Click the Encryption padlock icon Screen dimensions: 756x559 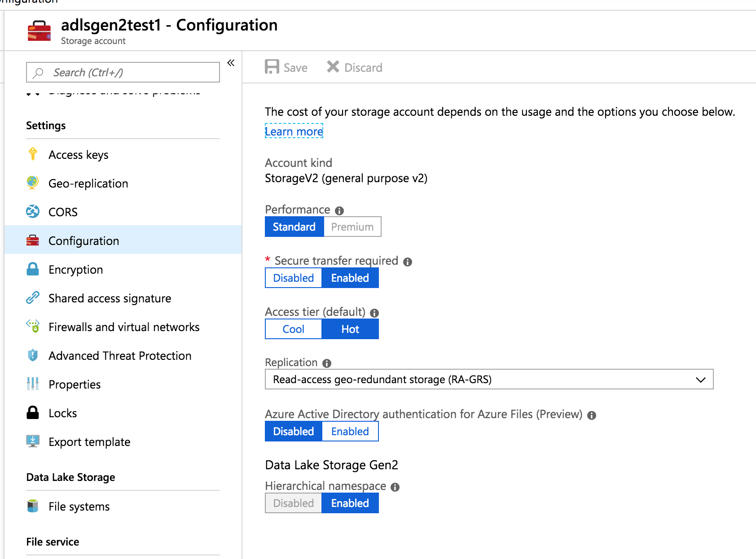pyautogui.click(x=32, y=269)
